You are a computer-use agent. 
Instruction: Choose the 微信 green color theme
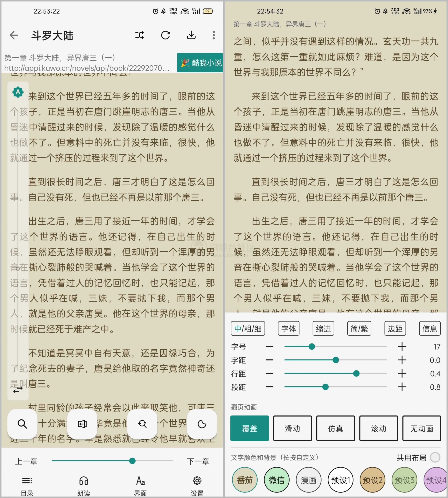(x=277, y=480)
